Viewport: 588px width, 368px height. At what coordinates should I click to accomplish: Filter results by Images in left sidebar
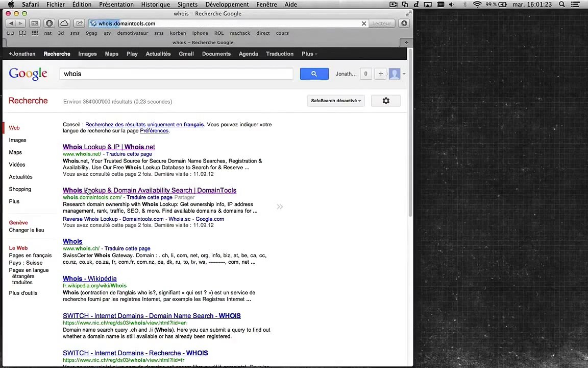point(18,140)
